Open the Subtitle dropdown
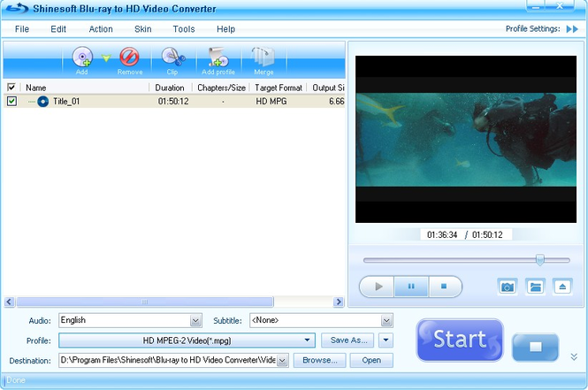 coord(386,321)
